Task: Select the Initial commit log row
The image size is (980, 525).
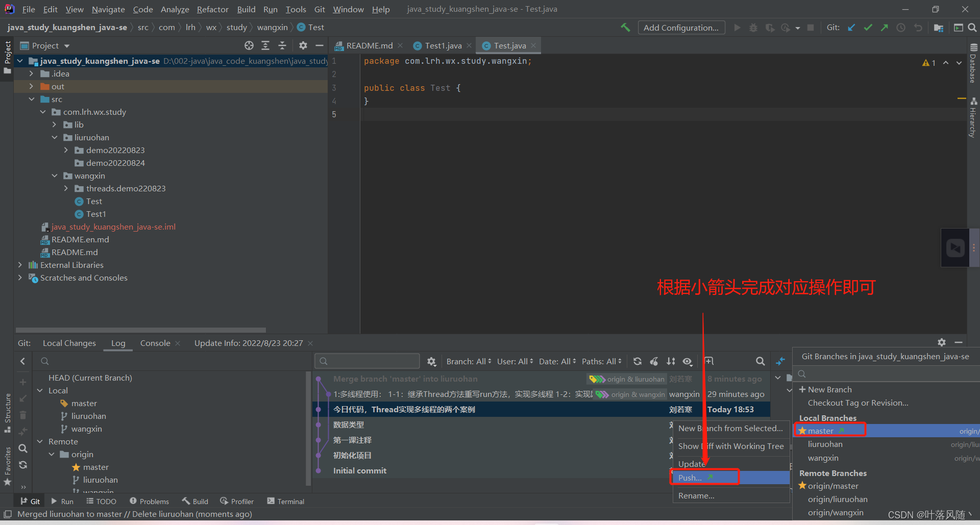Action: tap(541, 470)
